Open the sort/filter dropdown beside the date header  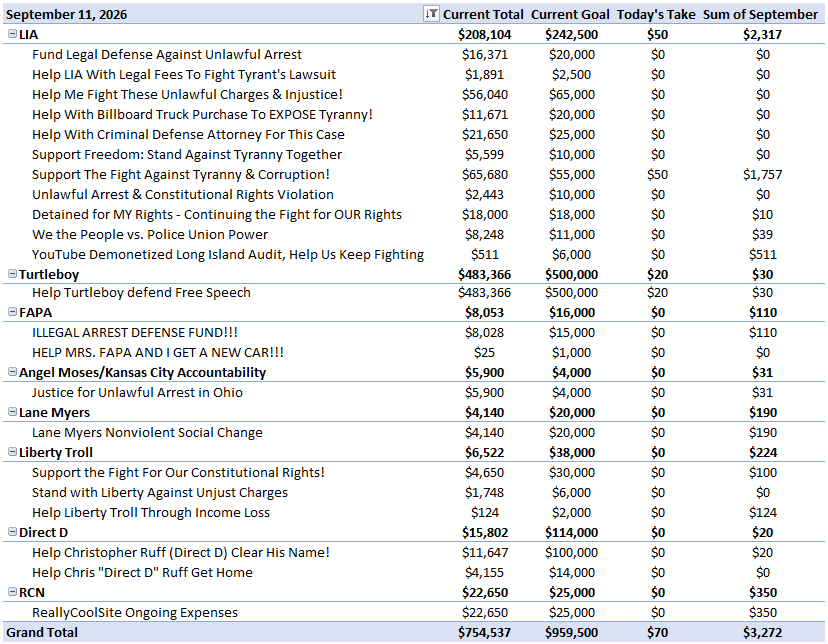[x=431, y=14]
